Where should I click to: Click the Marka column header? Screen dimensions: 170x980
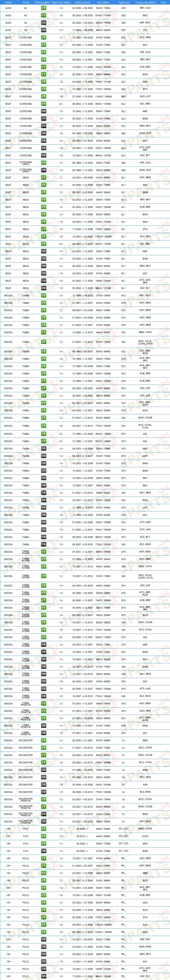(x=8, y=2)
